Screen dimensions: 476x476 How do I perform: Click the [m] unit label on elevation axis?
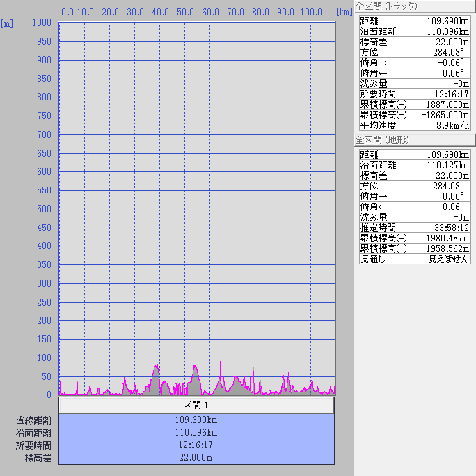7,24
